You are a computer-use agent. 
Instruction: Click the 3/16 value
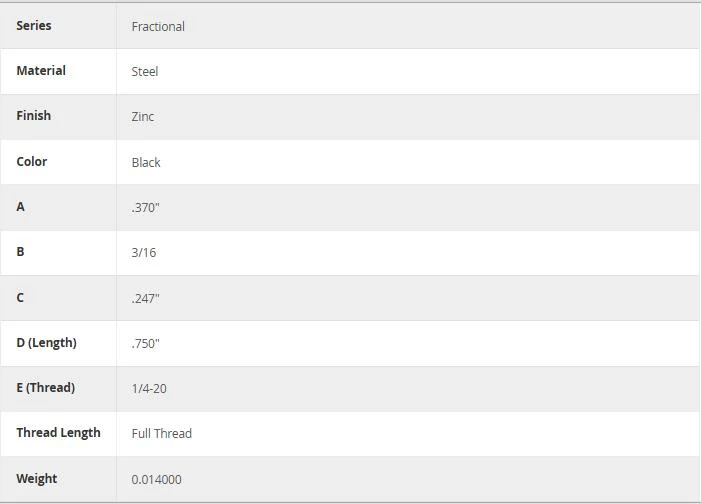(x=144, y=253)
